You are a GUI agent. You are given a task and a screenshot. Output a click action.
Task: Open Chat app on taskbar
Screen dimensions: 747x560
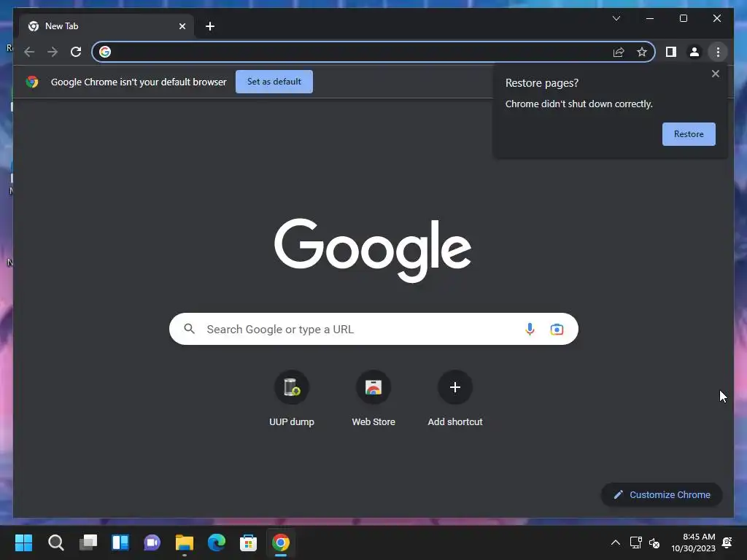(x=152, y=542)
